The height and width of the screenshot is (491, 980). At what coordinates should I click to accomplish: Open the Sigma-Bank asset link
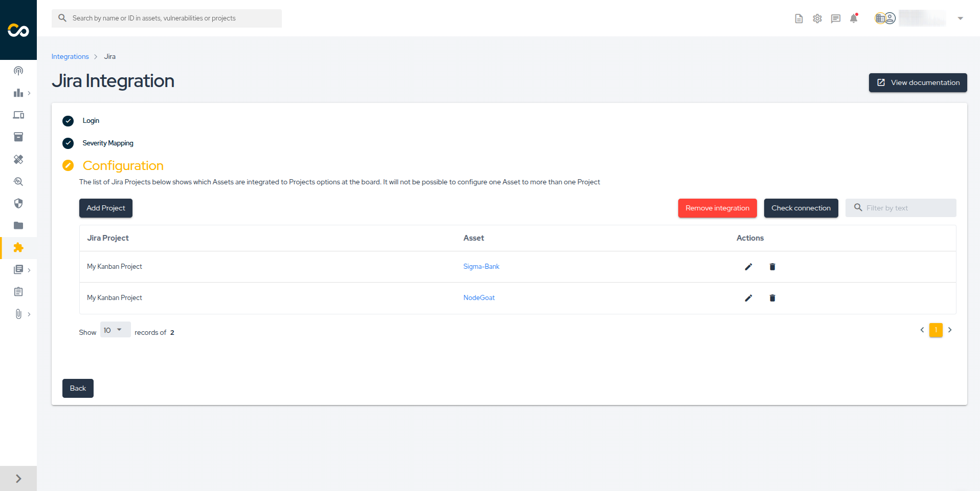click(481, 267)
